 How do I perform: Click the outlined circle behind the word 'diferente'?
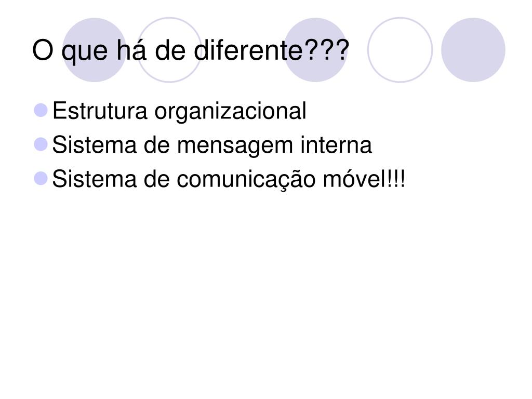(169, 50)
